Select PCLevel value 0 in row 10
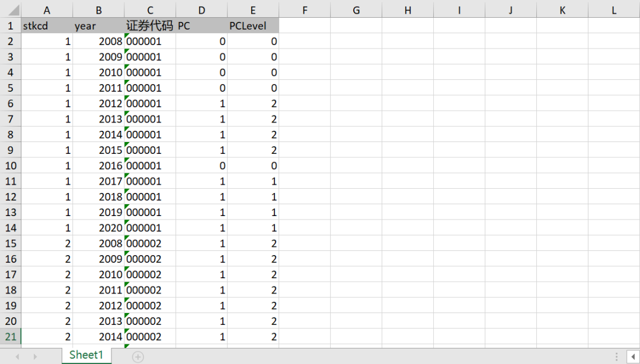The width and height of the screenshot is (640, 364). pos(253,166)
